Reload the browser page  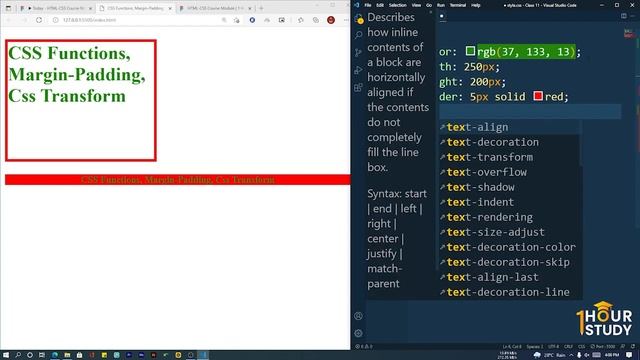point(39,20)
